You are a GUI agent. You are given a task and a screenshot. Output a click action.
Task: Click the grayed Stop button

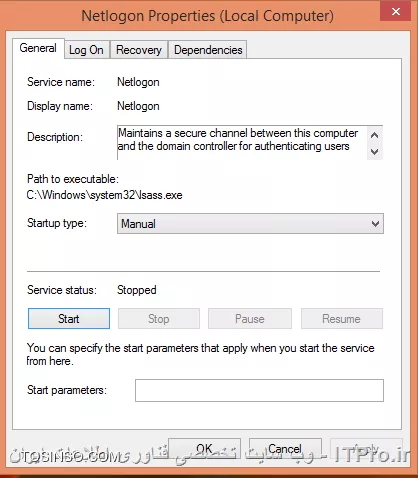(x=159, y=319)
